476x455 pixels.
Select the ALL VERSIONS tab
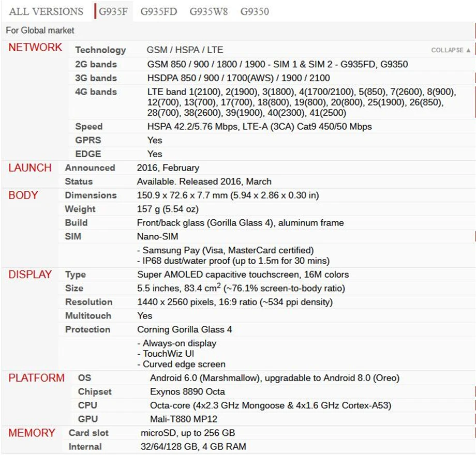(x=46, y=11)
